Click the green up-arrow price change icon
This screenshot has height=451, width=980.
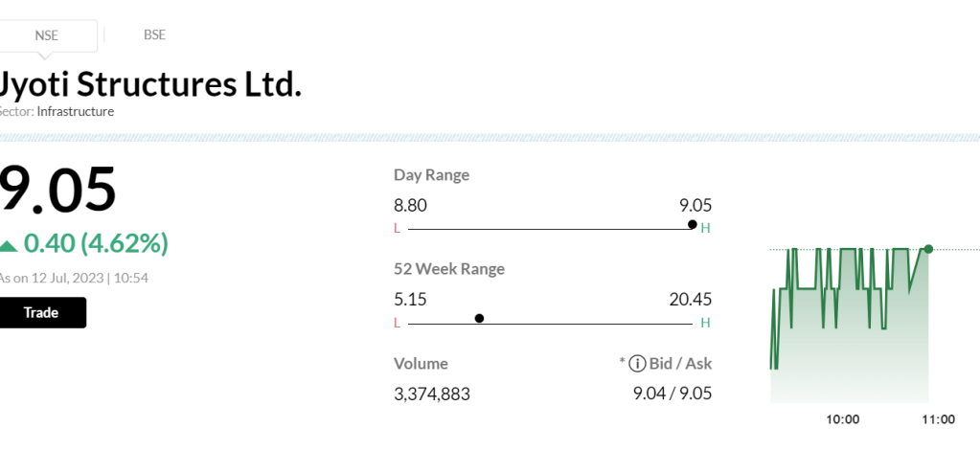click(x=9, y=246)
